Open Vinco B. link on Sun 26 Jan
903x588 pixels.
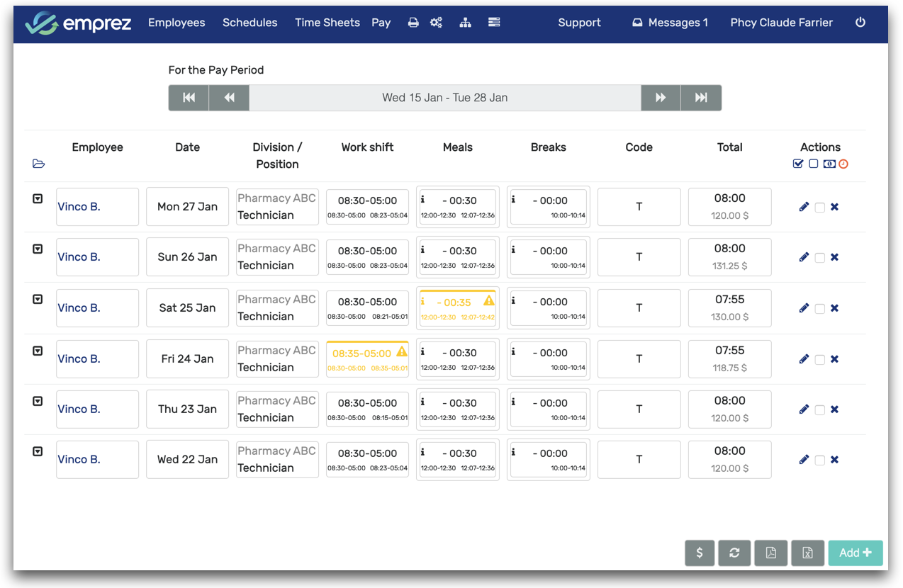pyautogui.click(x=79, y=257)
